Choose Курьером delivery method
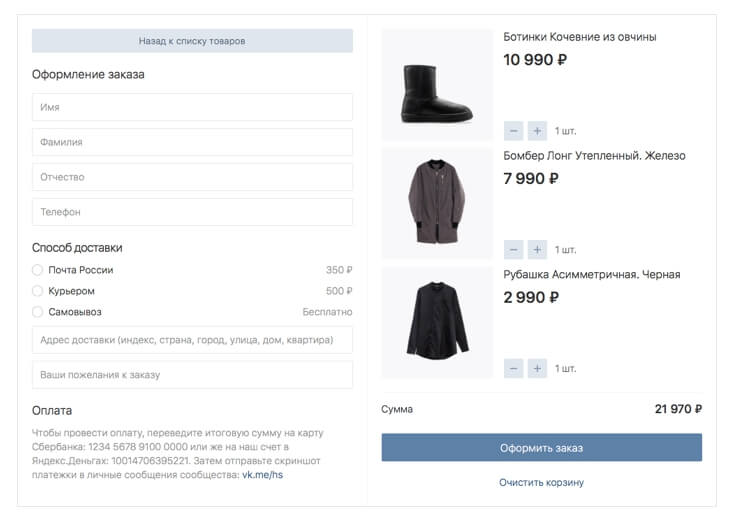 [x=38, y=291]
